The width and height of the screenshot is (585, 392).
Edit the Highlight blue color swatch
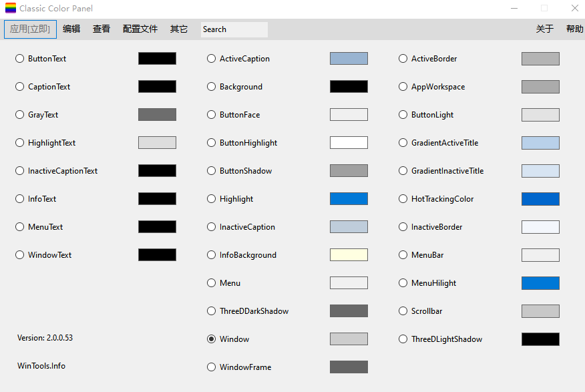[349, 199]
